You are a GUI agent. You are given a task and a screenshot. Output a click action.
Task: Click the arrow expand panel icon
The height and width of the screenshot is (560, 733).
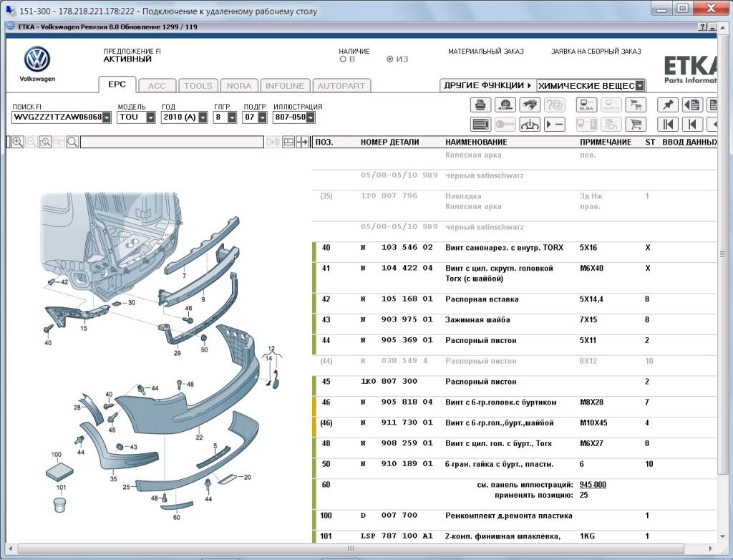[302, 142]
